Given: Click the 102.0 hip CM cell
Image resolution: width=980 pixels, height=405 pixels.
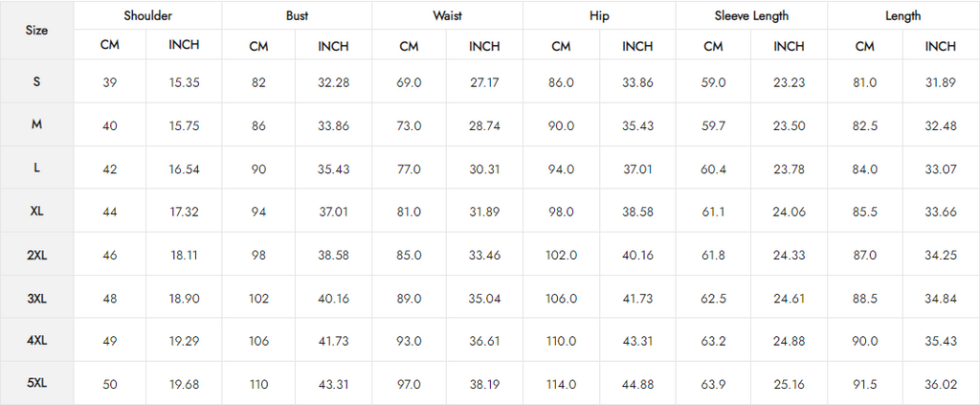Looking at the screenshot, I should tap(561, 255).
